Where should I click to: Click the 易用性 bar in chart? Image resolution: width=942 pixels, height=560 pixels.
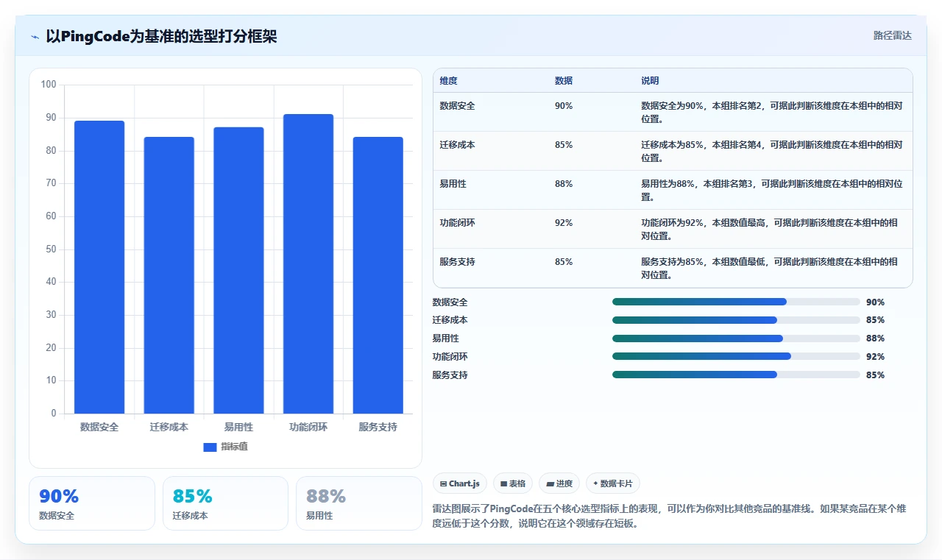pyautogui.click(x=238, y=270)
